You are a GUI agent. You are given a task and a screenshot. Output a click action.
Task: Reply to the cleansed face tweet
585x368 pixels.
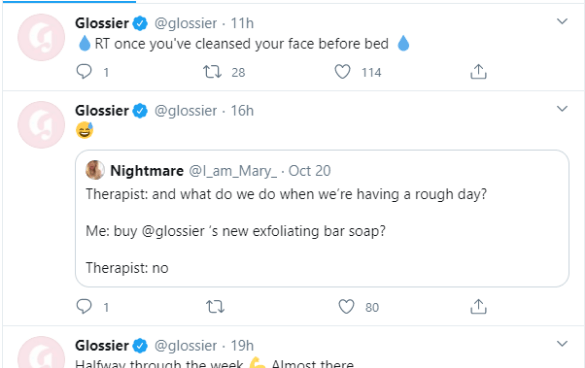84,71
